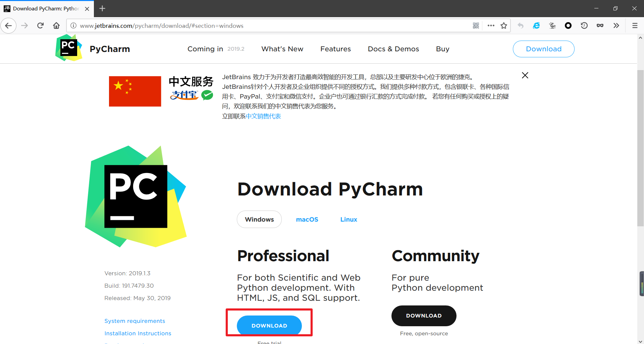Viewport: 644px width, 344px height.
Task: Click the 中文销售代表 link
Action: click(263, 116)
